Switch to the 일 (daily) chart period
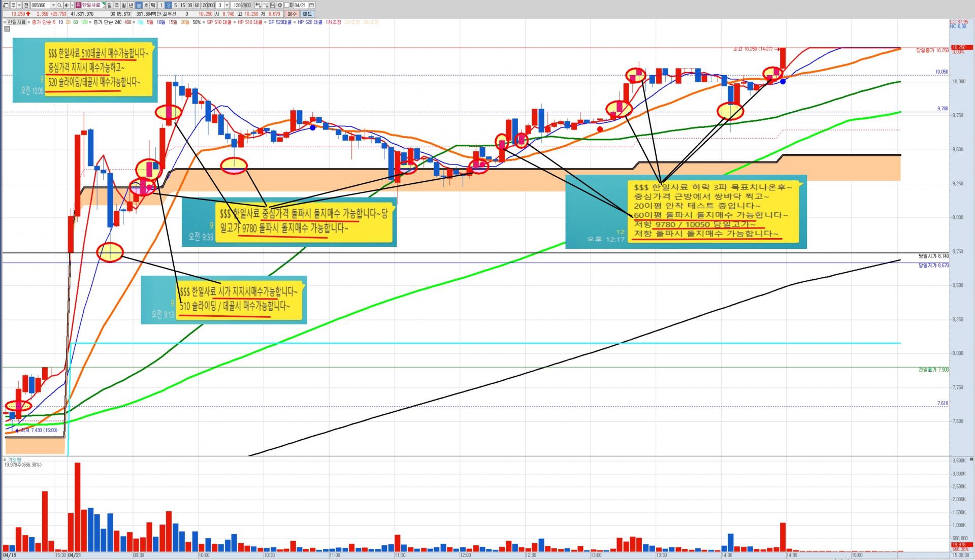975x560 pixels. pyautogui.click(x=109, y=5)
